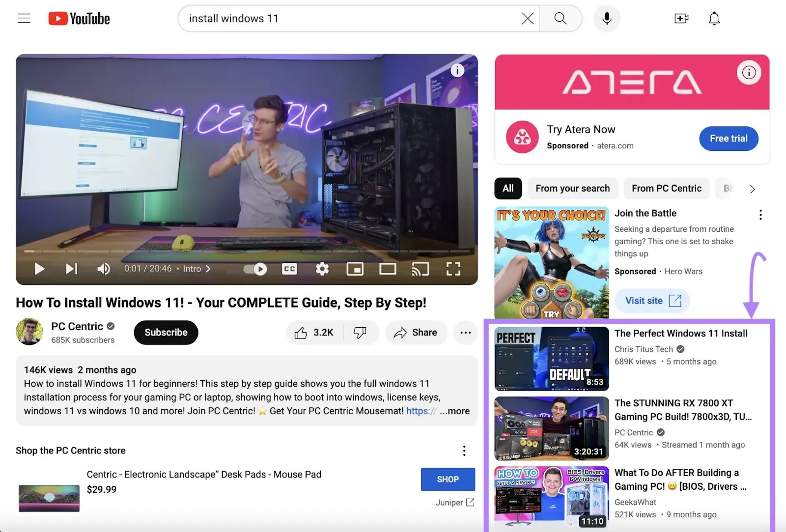Open the RX 7800 XT build video title
The height and width of the screenshot is (532, 786).
[x=683, y=410]
